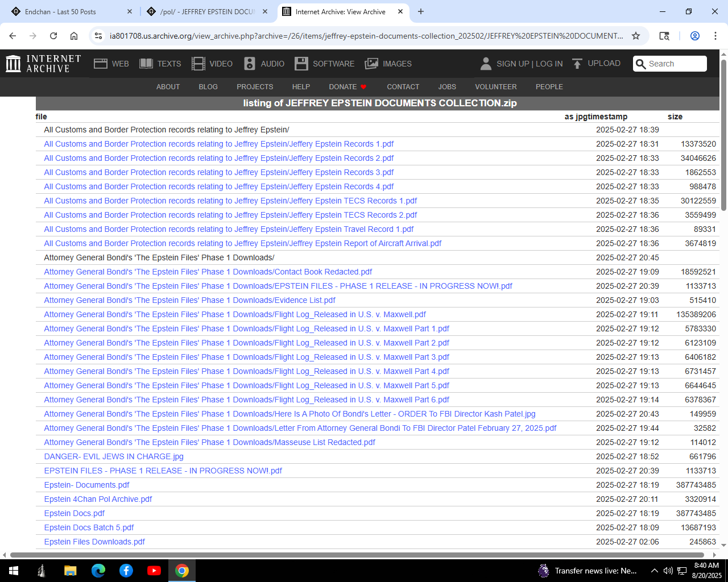The height and width of the screenshot is (582, 728).
Task: Open the Chrome profile icon
Action: point(695,36)
